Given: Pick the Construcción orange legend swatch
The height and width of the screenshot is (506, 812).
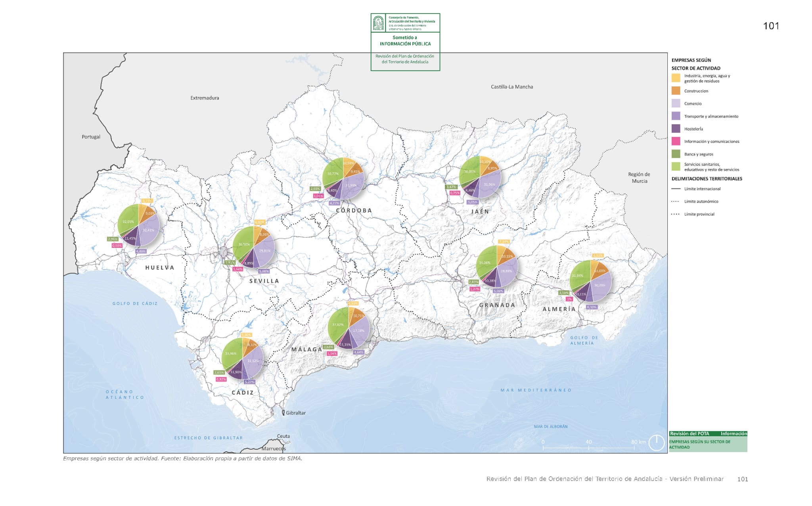Looking at the screenshot, I should (x=676, y=91).
